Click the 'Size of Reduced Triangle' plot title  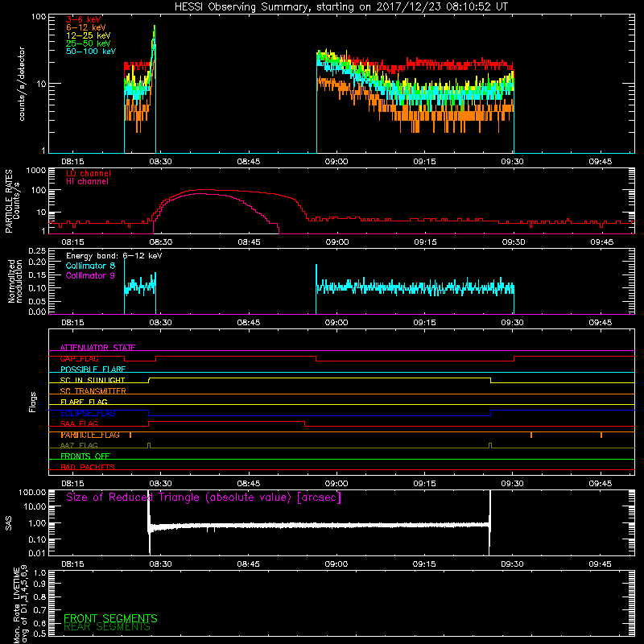point(204,497)
